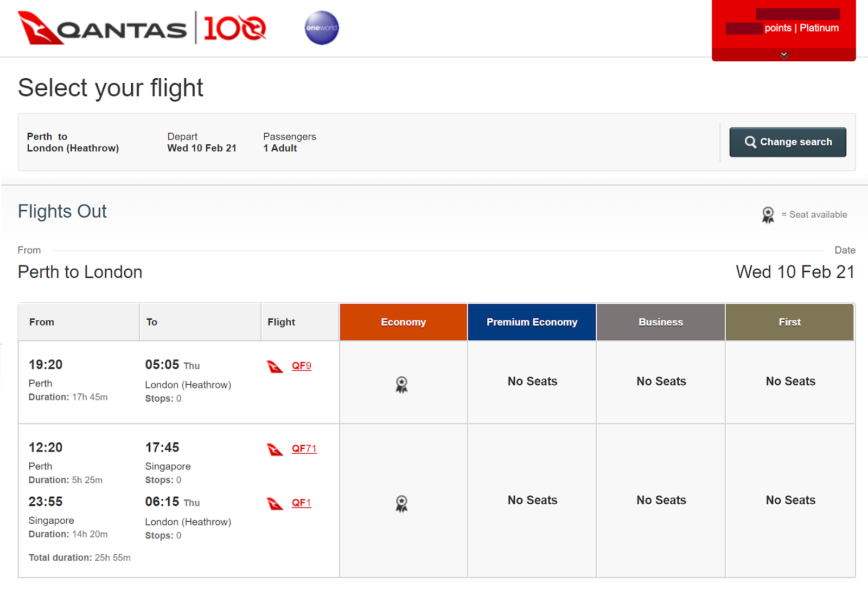
Task: Click the 19:20 departure time
Action: [x=46, y=365]
